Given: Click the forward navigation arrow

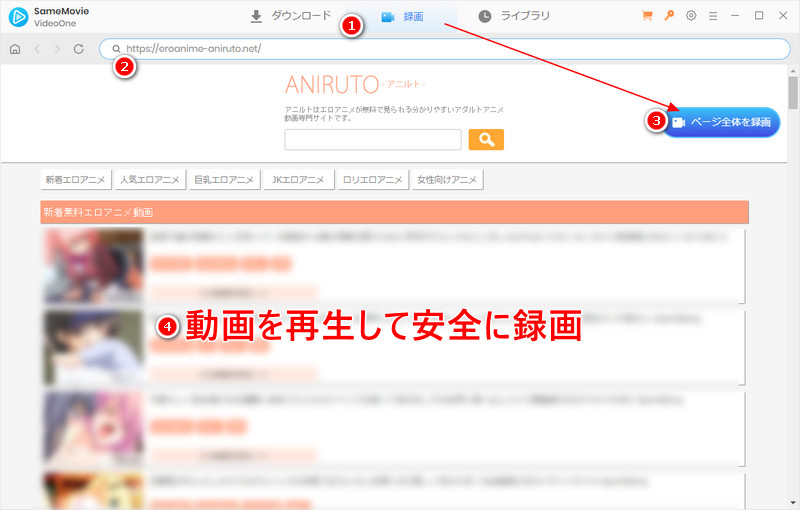Looking at the screenshot, I should 57,49.
